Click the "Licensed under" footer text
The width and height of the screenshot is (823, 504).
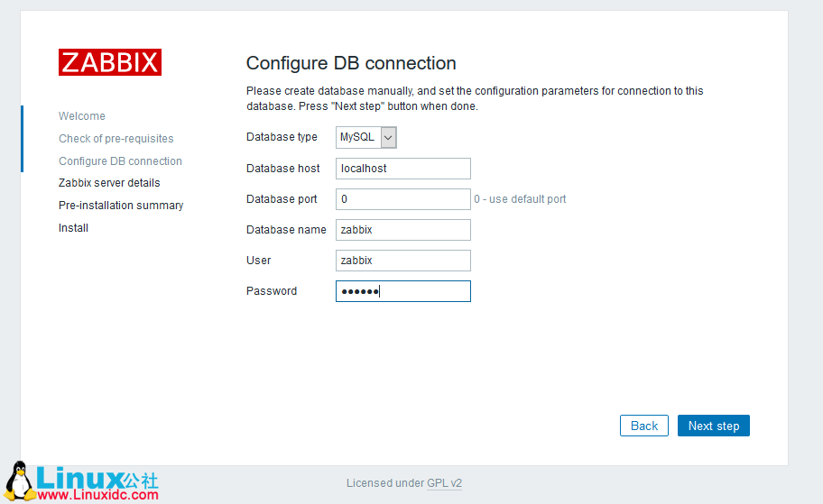coord(385,483)
